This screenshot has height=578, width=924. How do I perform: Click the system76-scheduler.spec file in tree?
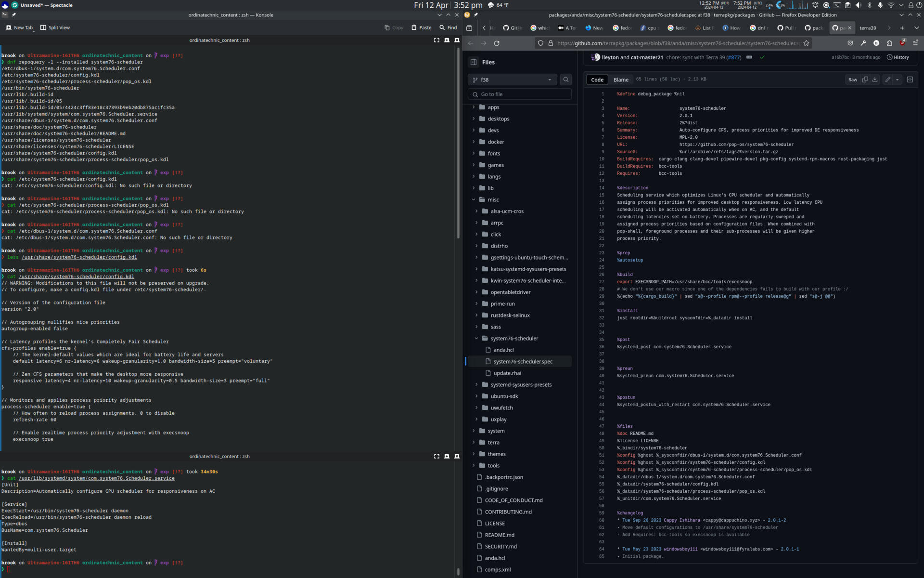pyautogui.click(x=523, y=361)
